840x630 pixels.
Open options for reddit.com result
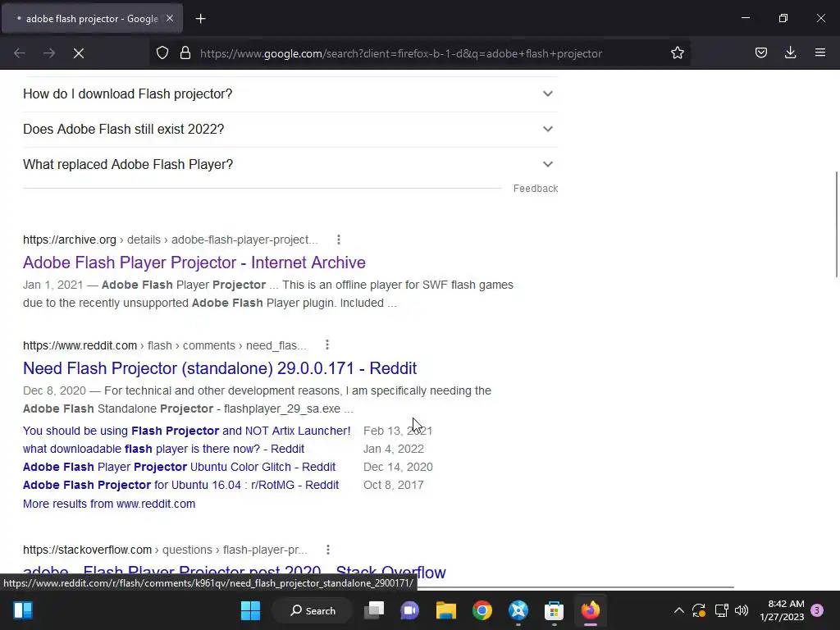327,345
